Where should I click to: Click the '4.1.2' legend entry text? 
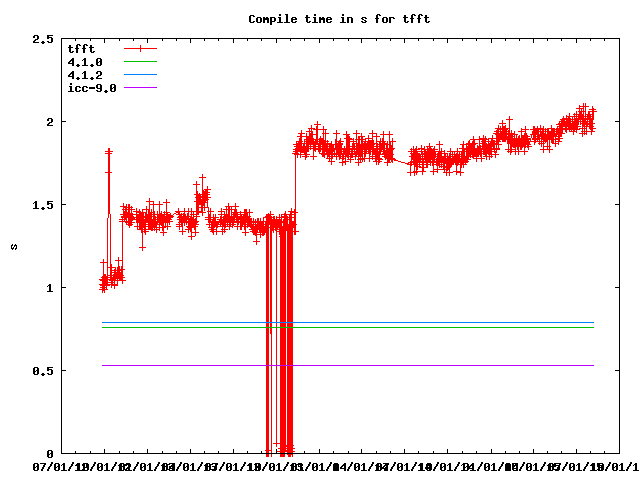tap(84, 75)
